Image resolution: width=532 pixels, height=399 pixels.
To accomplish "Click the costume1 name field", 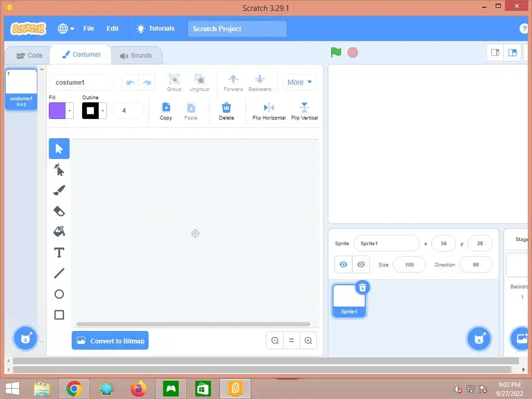I will click(82, 83).
